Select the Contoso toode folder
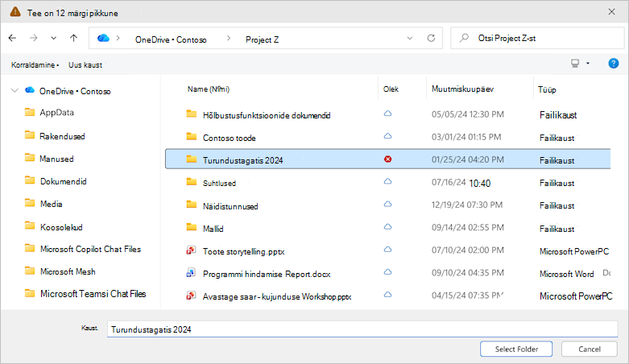629x364 pixels. tap(229, 138)
